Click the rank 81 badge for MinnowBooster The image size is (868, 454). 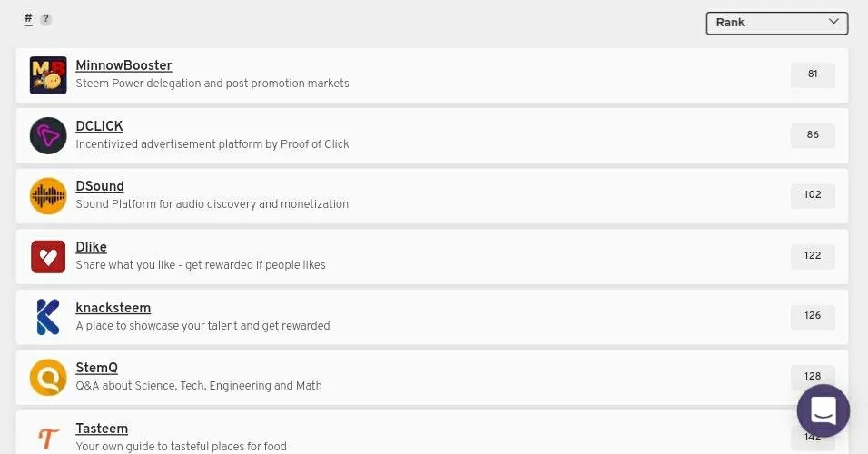coord(813,74)
